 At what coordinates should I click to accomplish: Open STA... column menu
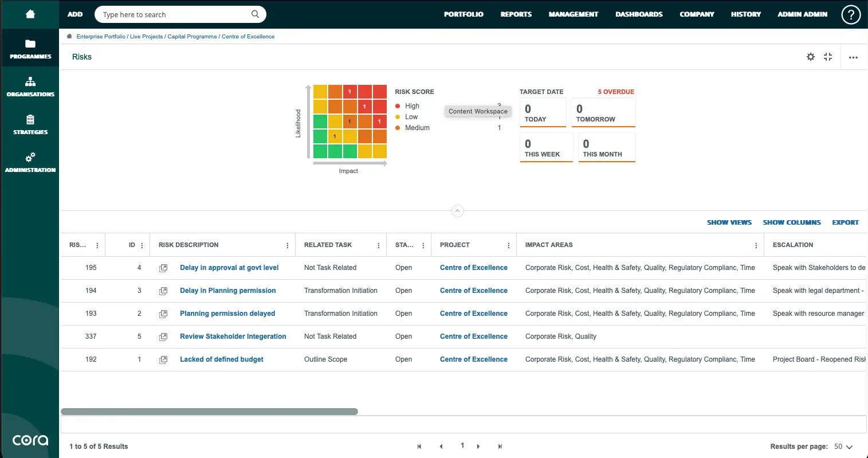pos(423,245)
